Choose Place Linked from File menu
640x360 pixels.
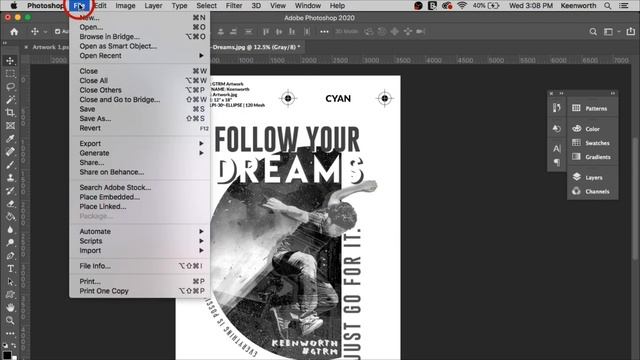pyautogui.click(x=140, y=207)
